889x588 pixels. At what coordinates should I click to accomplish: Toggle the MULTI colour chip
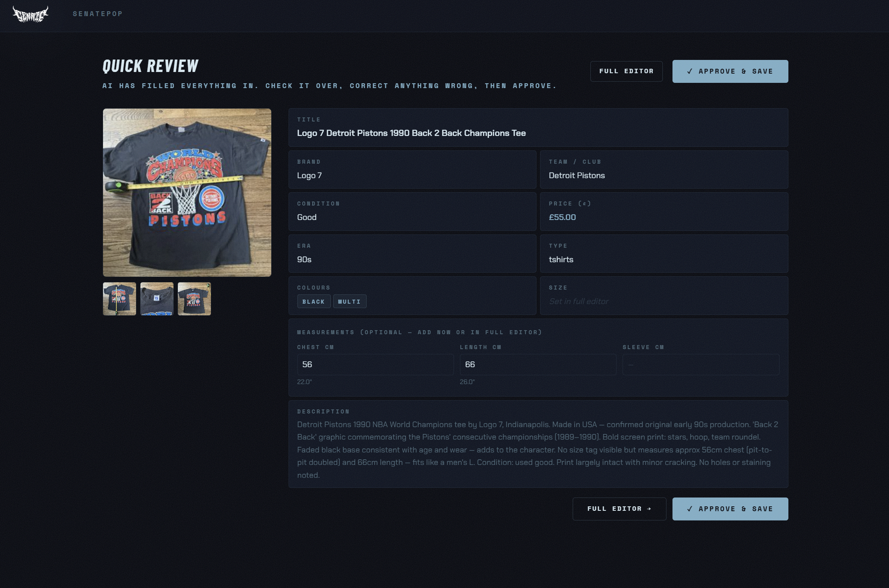[x=349, y=301]
